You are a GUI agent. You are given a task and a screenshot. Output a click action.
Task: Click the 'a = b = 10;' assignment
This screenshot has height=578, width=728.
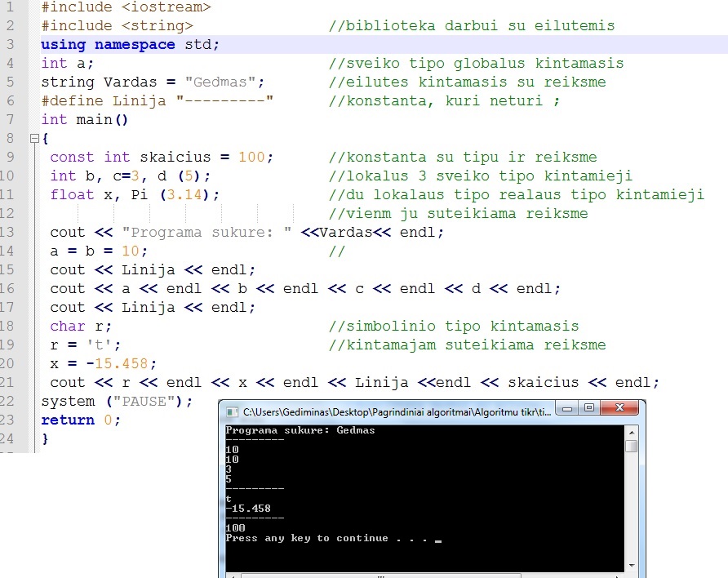point(99,251)
